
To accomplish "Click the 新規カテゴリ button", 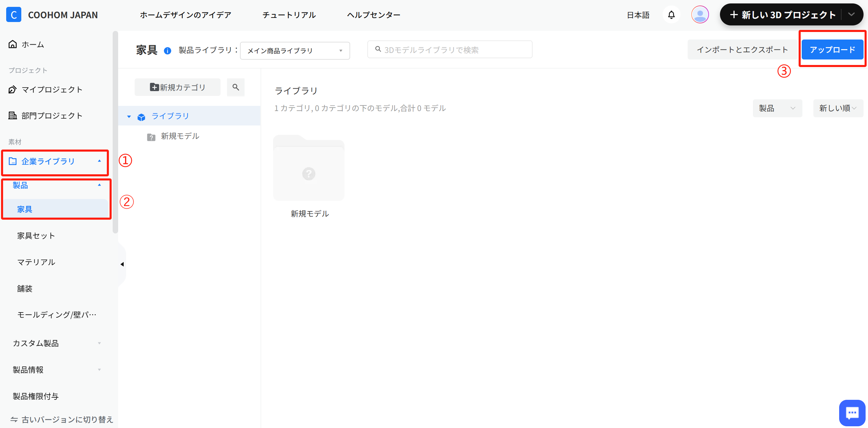I will [x=178, y=87].
